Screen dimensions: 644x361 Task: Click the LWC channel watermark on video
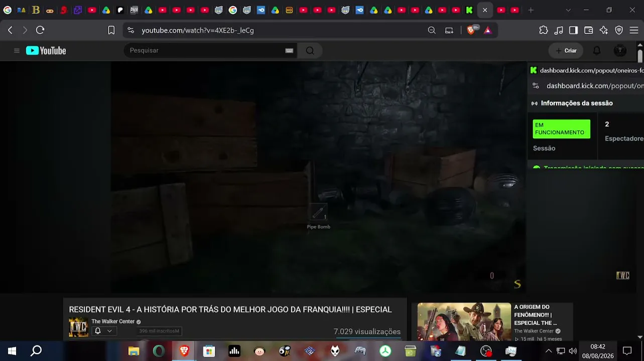[622, 275]
